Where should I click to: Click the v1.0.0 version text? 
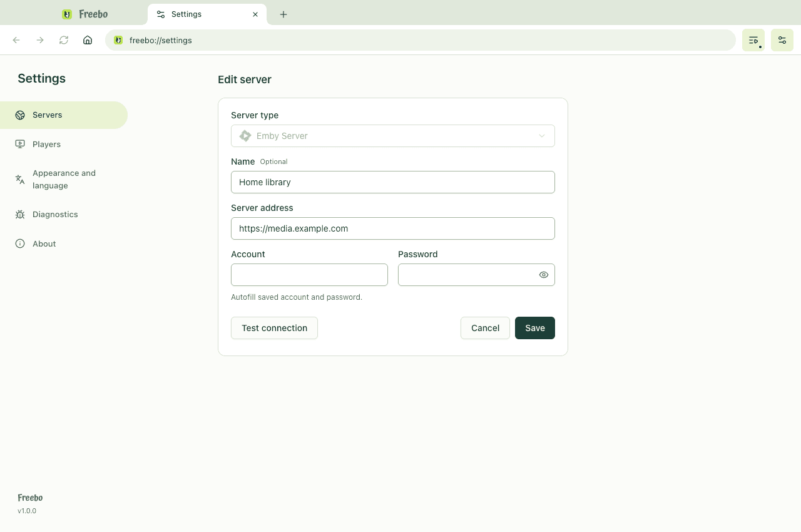(27, 511)
